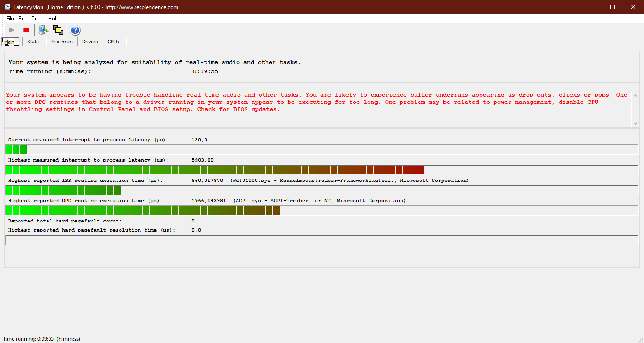644x343 pixels.
Task: Click the 0,0 pagefault resolution time value
Action: point(196,230)
